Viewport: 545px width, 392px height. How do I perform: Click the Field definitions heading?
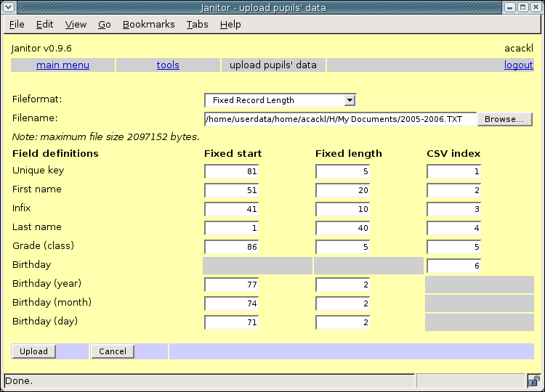pyautogui.click(x=55, y=153)
